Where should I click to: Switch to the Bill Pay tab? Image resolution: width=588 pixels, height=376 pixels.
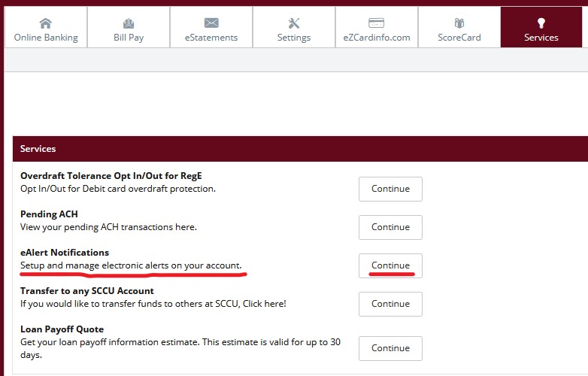(x=129, y=27)
